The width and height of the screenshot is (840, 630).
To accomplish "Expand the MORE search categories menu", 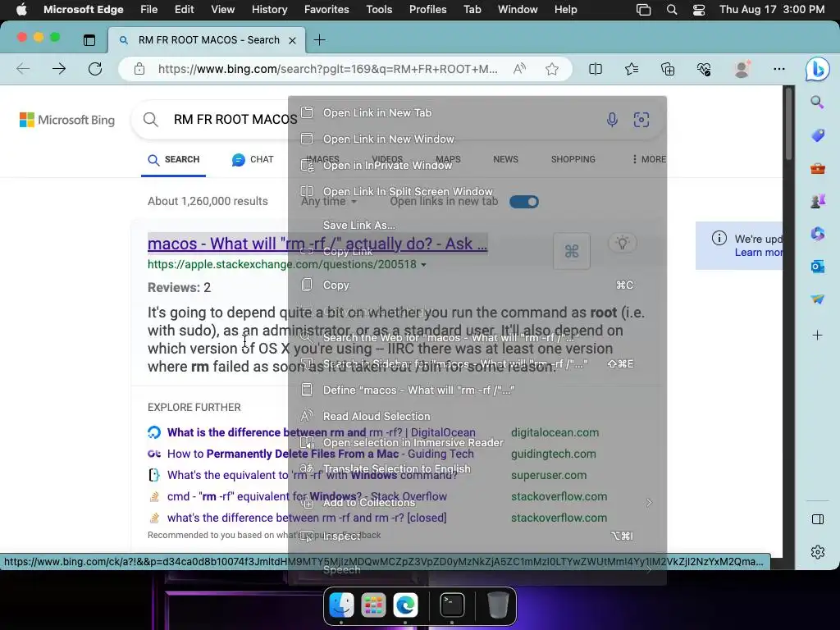I will (x=648, y=159).
